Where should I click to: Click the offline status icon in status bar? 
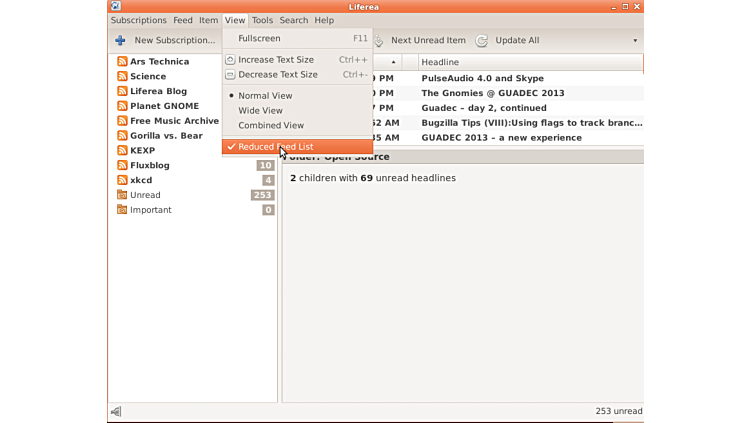pyautogui.click(x=116, y=411)
